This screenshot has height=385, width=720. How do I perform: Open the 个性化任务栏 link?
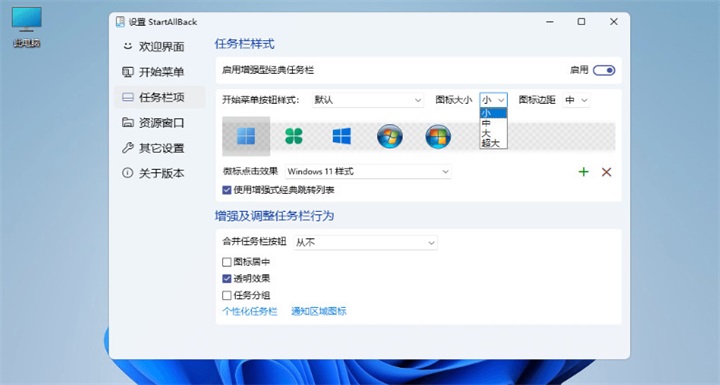250,311
